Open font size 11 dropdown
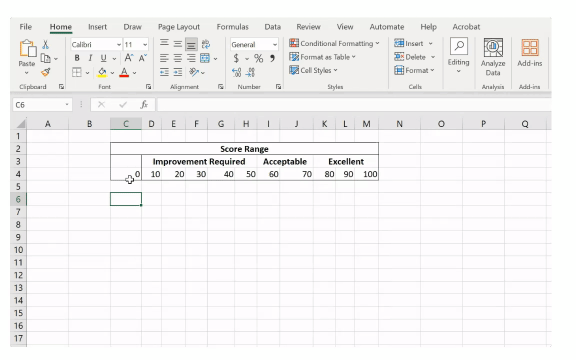The height and width of the screenshot is (360, 576). point(145,44)
